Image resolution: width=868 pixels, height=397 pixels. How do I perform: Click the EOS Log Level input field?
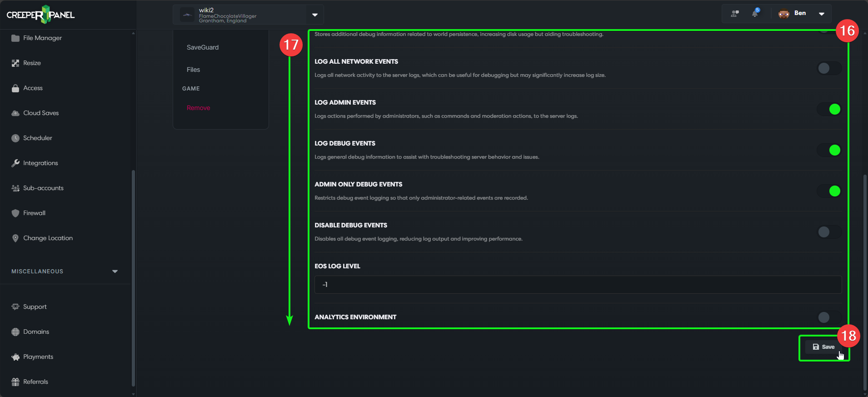click(576, 284)
